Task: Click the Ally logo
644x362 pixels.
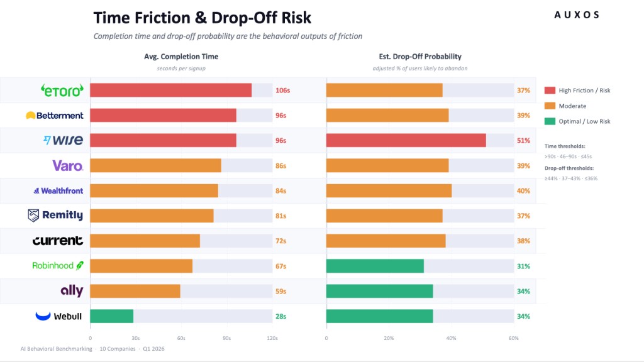Action: coord(72,291)
